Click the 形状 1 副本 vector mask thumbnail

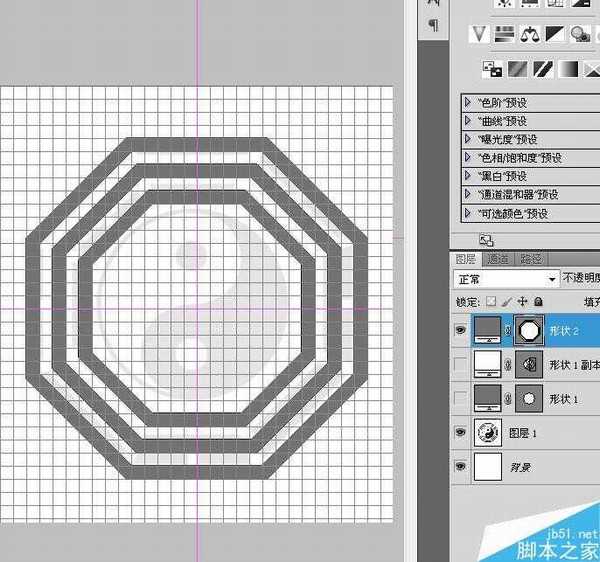(x=529, y=364)
